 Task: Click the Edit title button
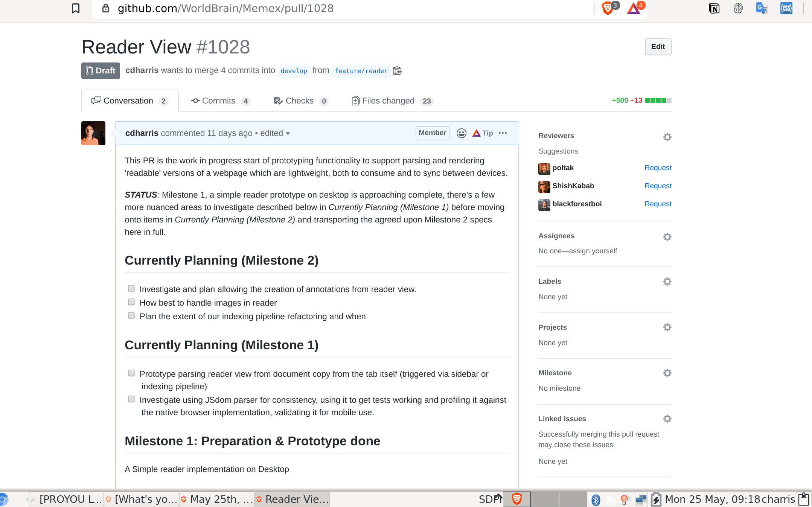coord(658,47)
